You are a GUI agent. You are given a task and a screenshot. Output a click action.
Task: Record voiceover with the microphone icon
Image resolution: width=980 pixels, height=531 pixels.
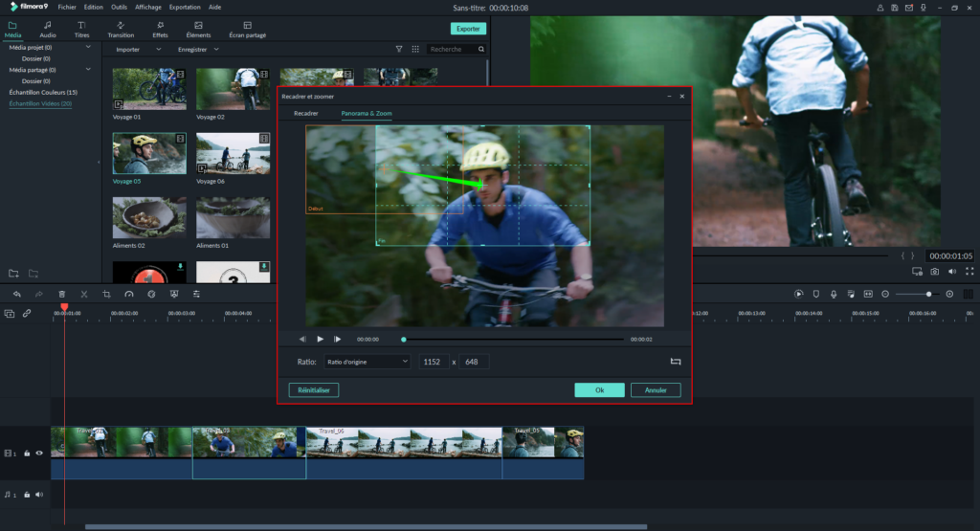coord(834,295)
